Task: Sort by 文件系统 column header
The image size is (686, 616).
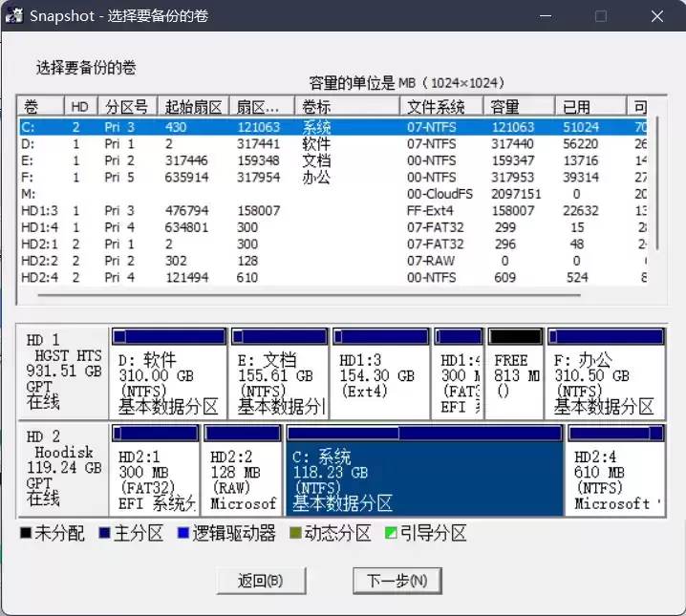Action: [x=441, y=106]
